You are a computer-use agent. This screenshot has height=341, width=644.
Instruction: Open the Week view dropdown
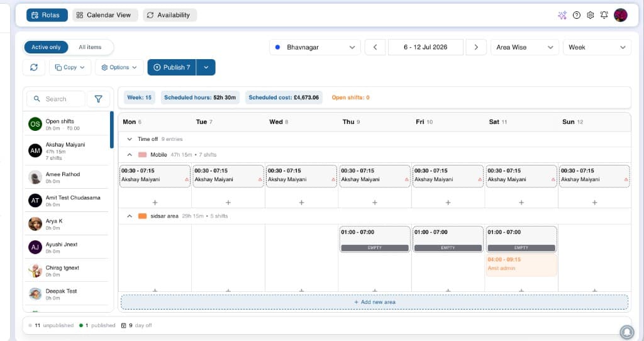click(x=597, y=47)
